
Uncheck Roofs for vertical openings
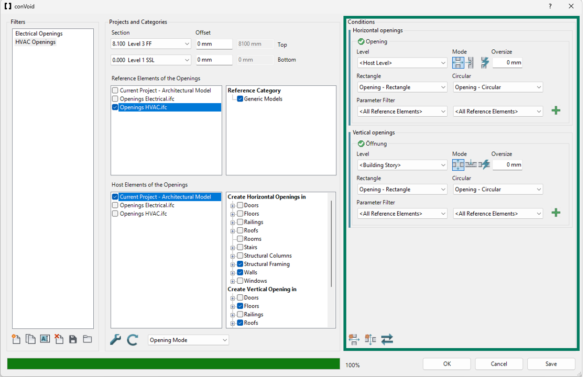pyautogui.click(x=240, y=323)
